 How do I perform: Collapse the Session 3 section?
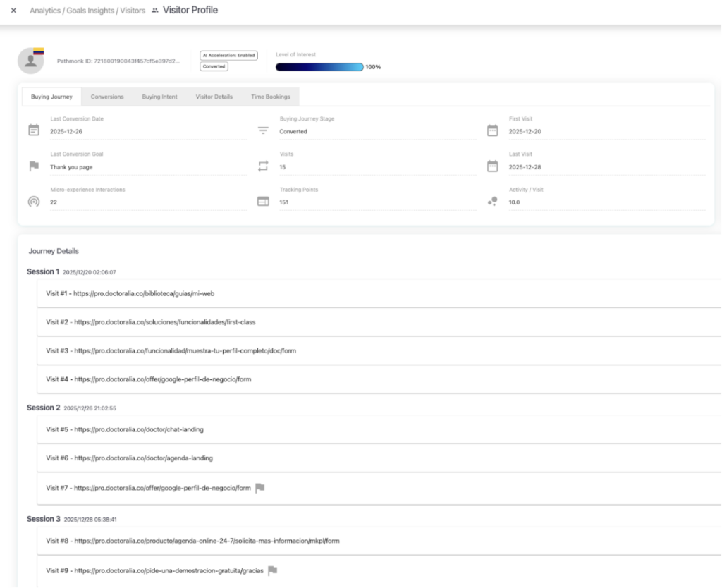(x=43, y=519)
